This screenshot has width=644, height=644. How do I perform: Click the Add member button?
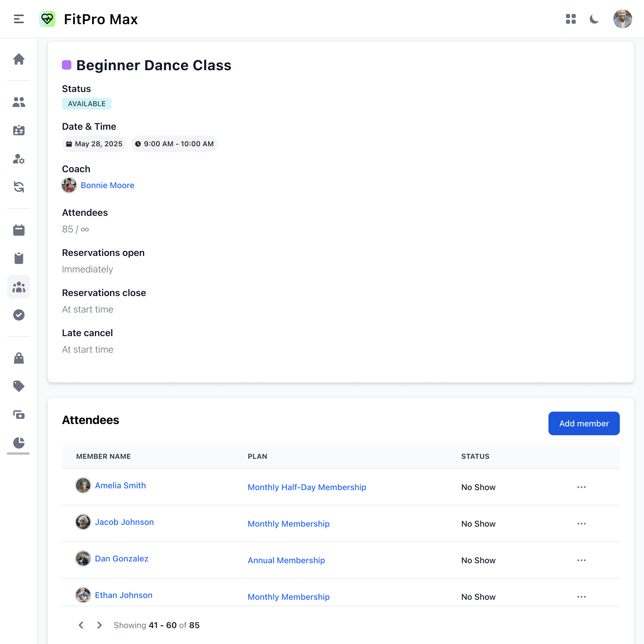tap(584, 423)
